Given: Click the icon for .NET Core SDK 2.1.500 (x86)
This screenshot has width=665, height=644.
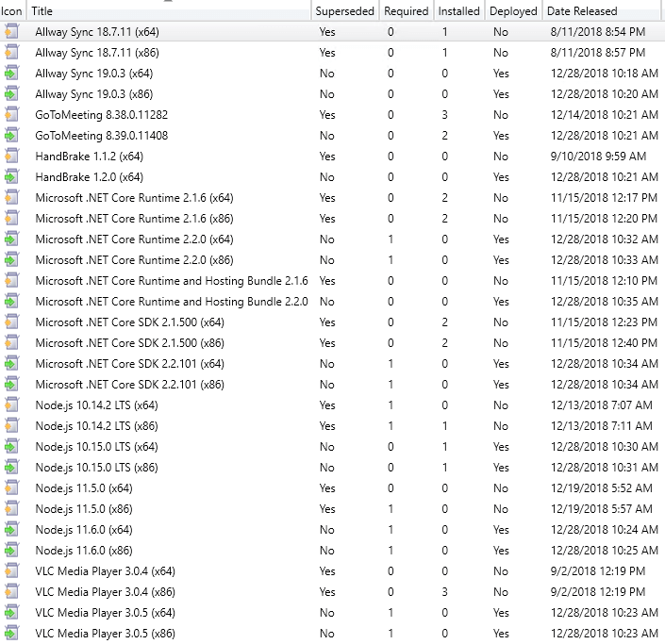Looking at the screenshot, I should 12,343.
